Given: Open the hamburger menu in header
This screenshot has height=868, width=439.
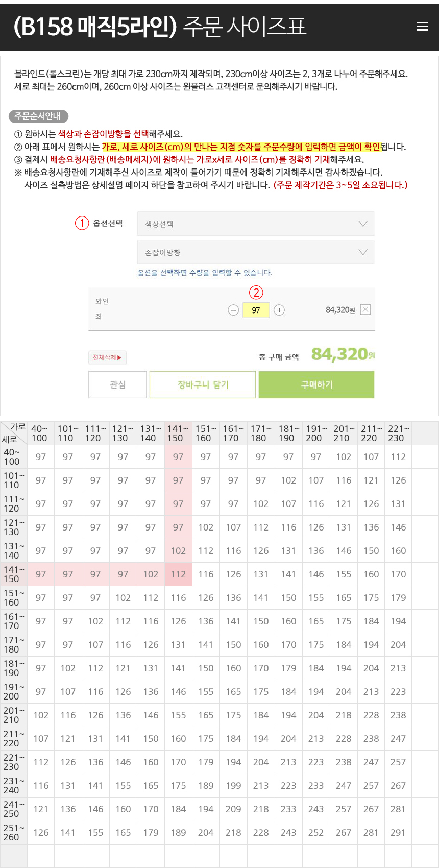Looking at the screenshot, I should click(422, 27).
